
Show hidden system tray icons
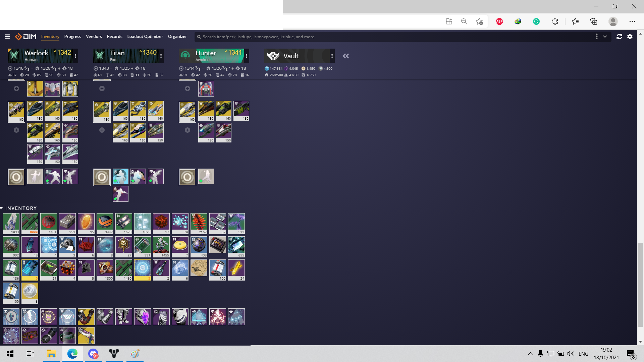[x=530, y=354]
